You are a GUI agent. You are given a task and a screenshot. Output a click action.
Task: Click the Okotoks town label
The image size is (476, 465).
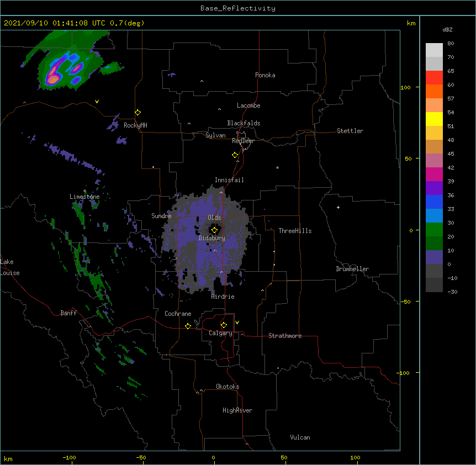point(228,387)
